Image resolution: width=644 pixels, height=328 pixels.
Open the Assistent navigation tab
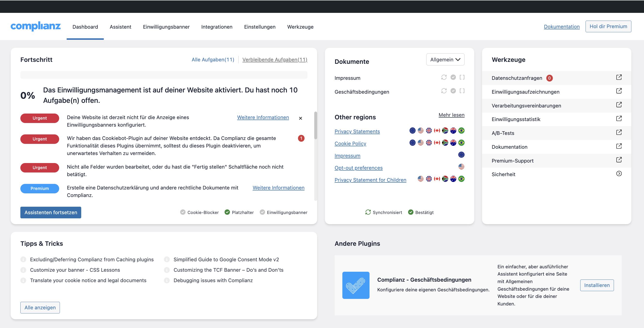tap(120, 27)
